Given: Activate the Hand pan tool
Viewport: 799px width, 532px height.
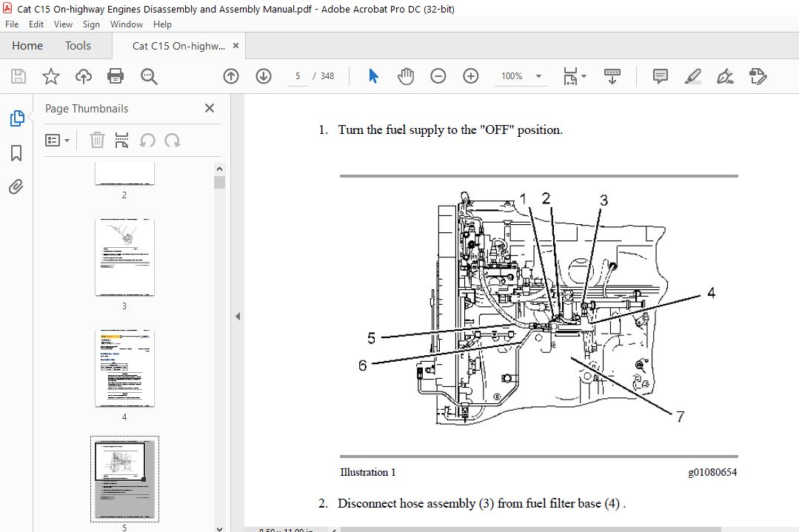Looking at the screenshot, I should [406, 76].
